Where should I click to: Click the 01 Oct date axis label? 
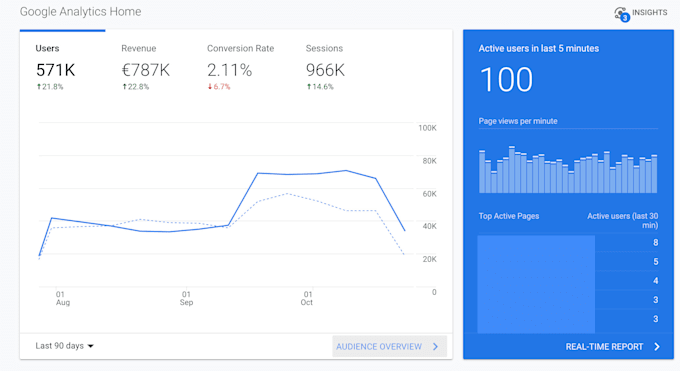point(307,299)
